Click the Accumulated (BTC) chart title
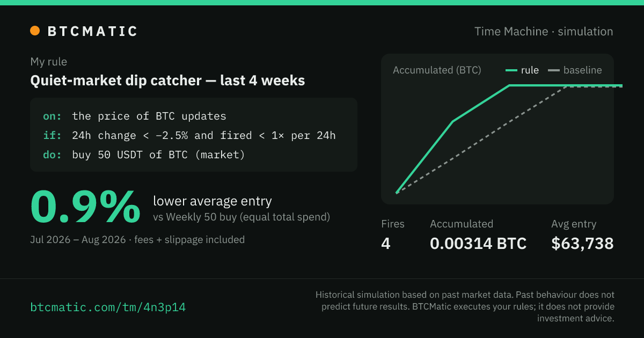Screen dimensions: 644x338 coord(437,70)
